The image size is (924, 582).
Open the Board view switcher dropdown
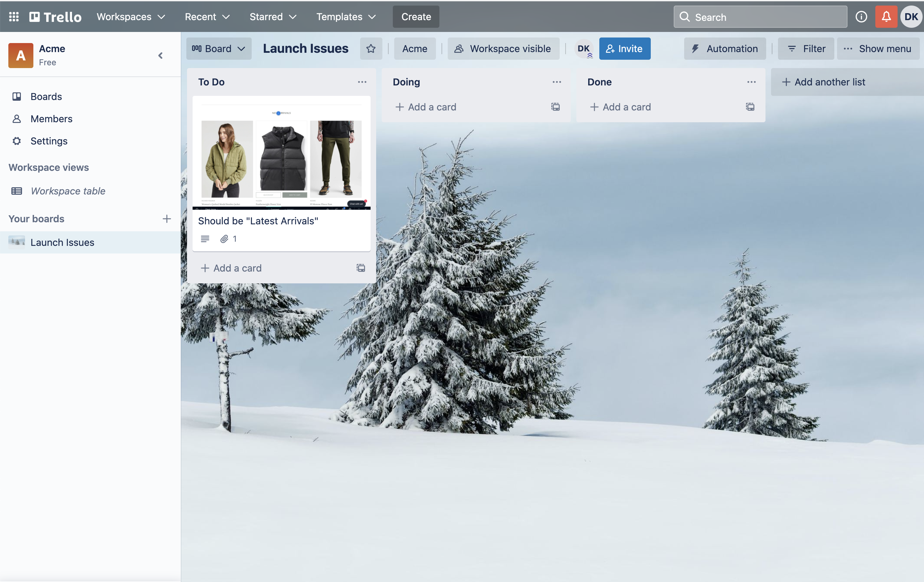point(219,49)
